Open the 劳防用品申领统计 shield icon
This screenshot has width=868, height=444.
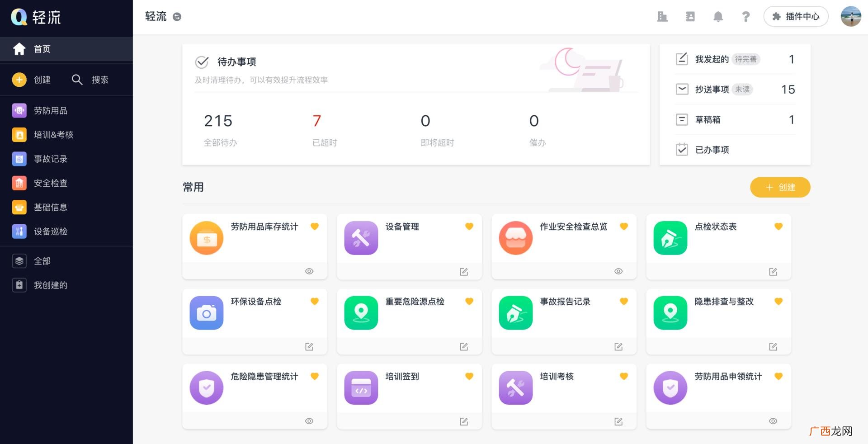click(670, 388)
